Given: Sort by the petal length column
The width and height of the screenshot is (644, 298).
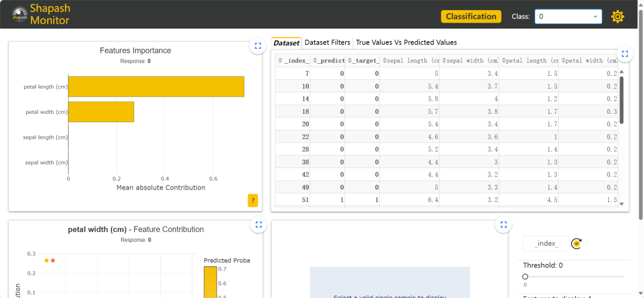Looking at the screenshot, I should pyautogui.click(x=503, y=61).
